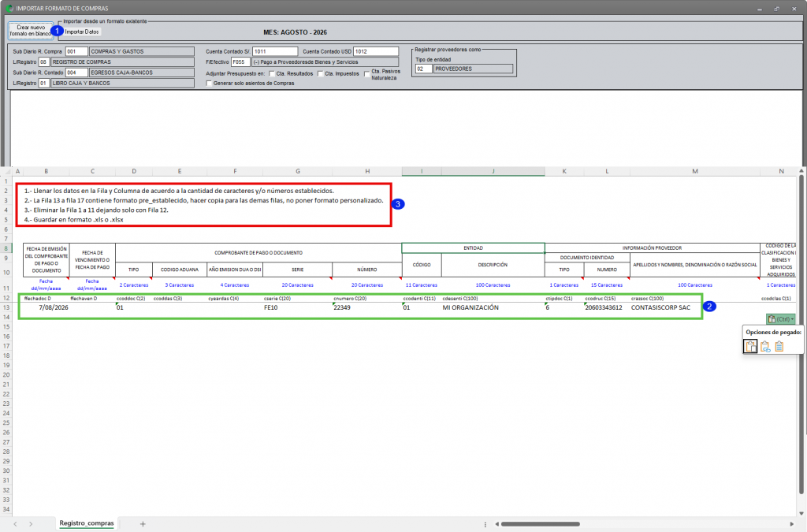Screen dimensions: 807x532
Task: Edit Cuenta Contado USD field 1012
Action: [x=376, y=51]
